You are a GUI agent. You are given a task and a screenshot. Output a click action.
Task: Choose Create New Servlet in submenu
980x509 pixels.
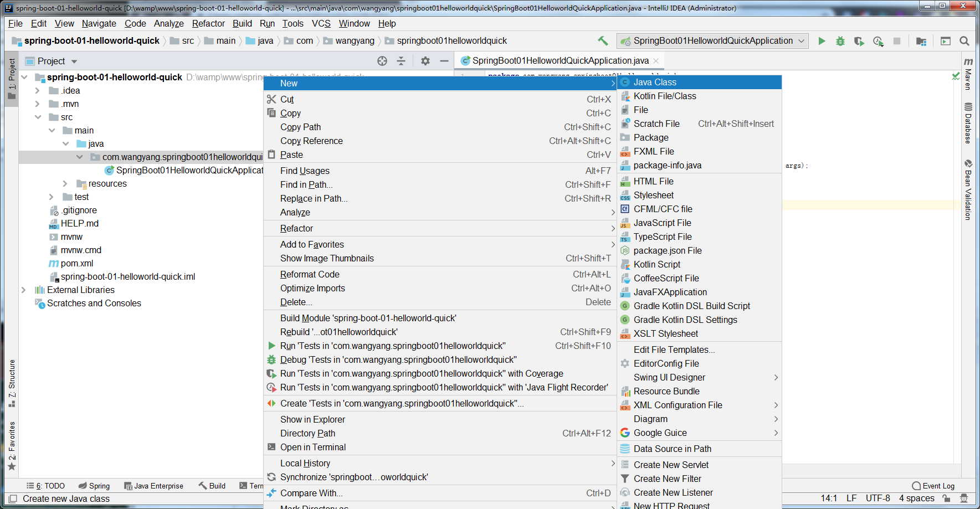pos(699,465)
